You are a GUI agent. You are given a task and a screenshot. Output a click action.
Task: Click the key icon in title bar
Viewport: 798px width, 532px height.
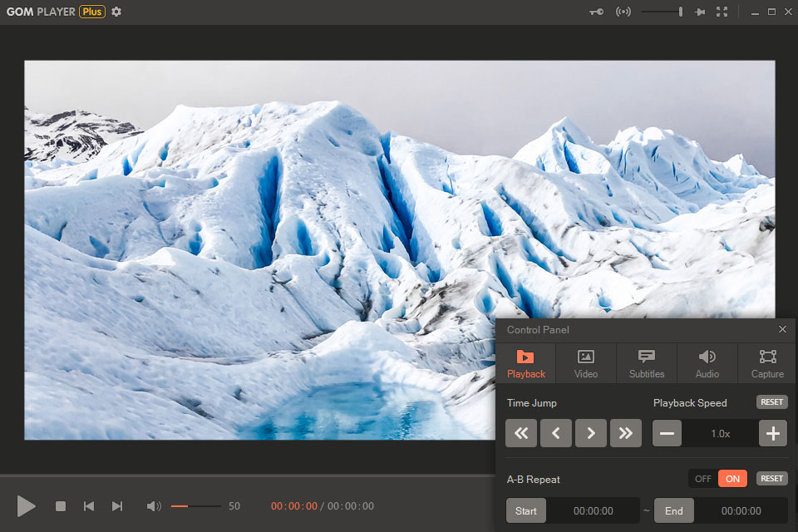point(597,12)
